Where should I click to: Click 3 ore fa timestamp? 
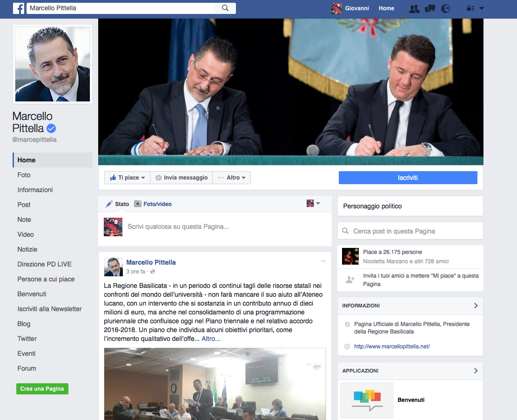(x=135, y=272)
